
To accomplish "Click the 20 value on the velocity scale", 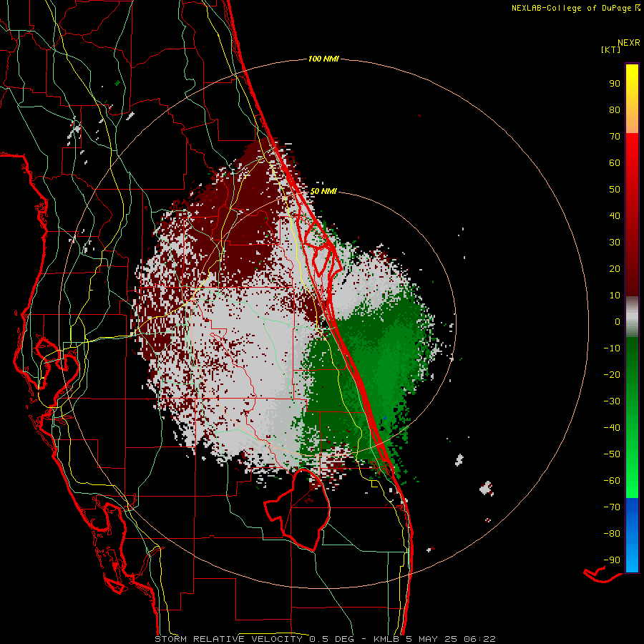I will 615,268.
